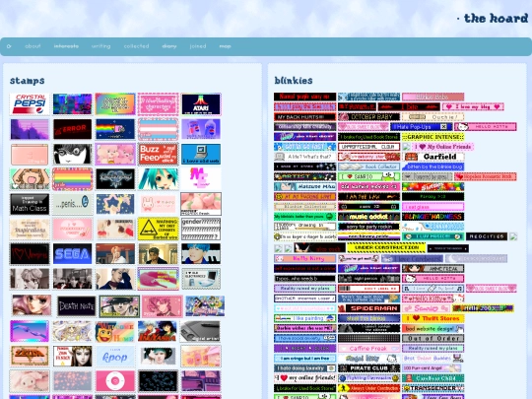Viewport: 532px width, 399px height.
Task: Click the yellow GRAPHIC INTENSE blinkie
Action: (x=432, y=137)
